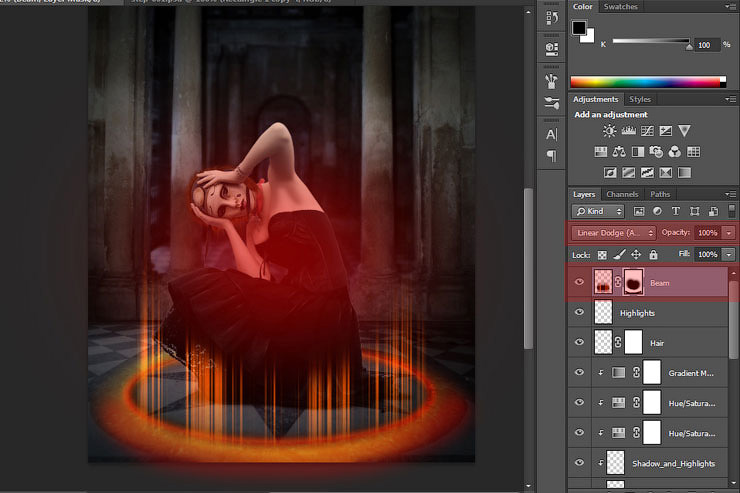Hide the Highlights layer
Screen dimensions: 740x493
pyautogui.click(x=579, y=313)
